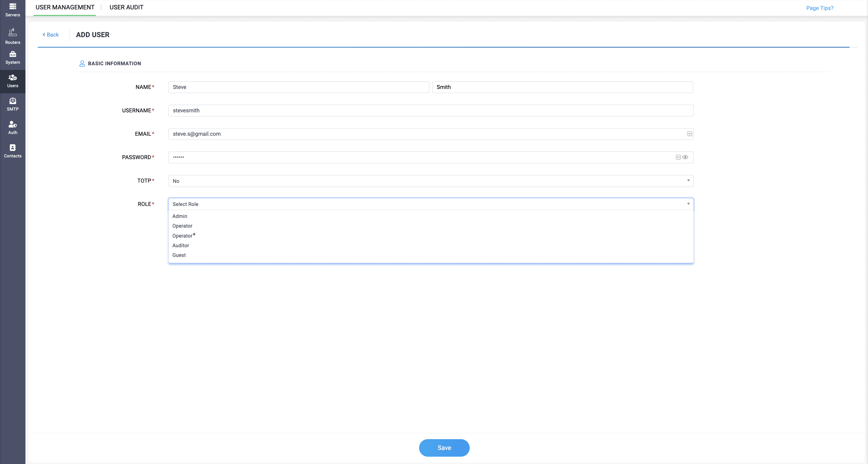Click the password manager icon in Email field
This screenshot has width=868, height=464.
click(x=689, y=134)
